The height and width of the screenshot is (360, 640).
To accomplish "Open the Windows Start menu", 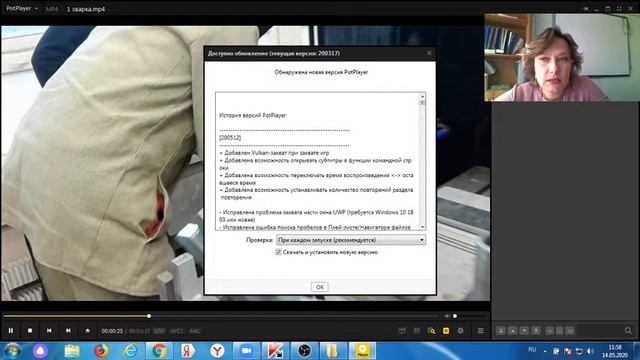I will tap(12, 351).
